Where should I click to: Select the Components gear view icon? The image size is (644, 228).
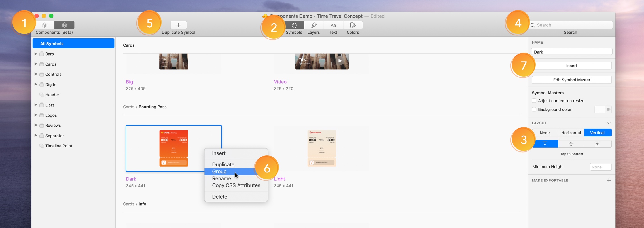click(64, 25)
